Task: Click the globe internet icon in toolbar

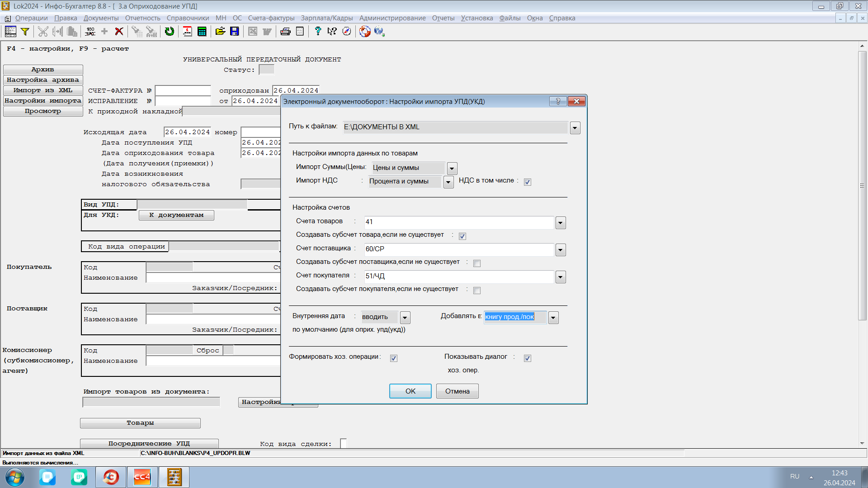Action: pyautogui.click(x=379, y=31)
